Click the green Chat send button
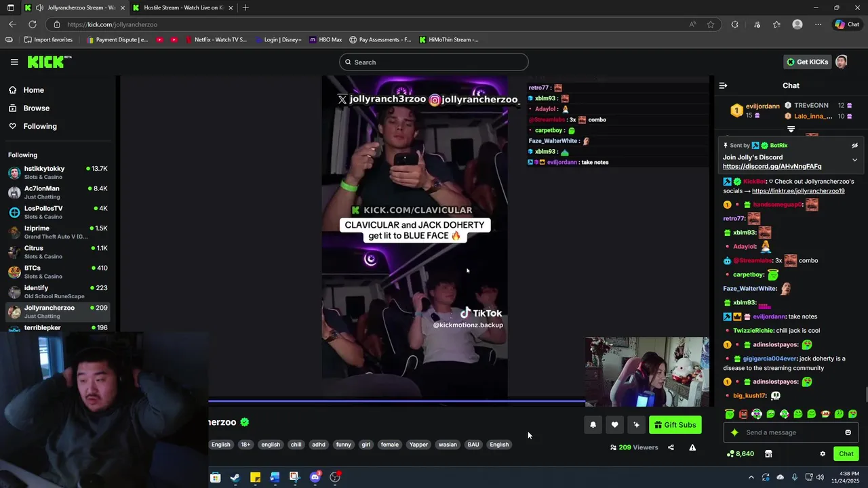Screen dimensions: 868x488 (846, 453)
